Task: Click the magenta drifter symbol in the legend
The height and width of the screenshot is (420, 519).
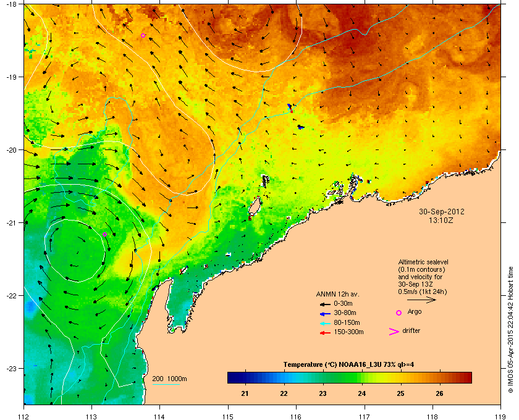Action: (x=394, y=332)
